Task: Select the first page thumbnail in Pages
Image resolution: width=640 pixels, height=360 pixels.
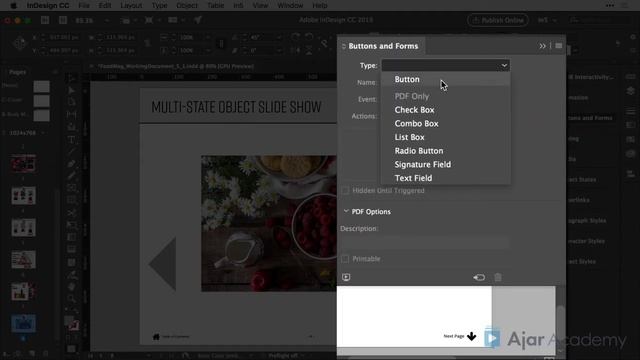Action: [x=23, y=164]
